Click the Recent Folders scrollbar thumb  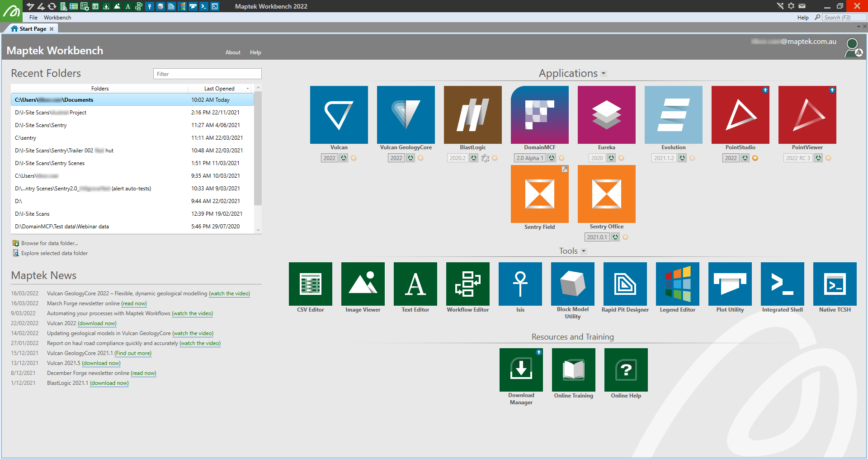point(258,149)
